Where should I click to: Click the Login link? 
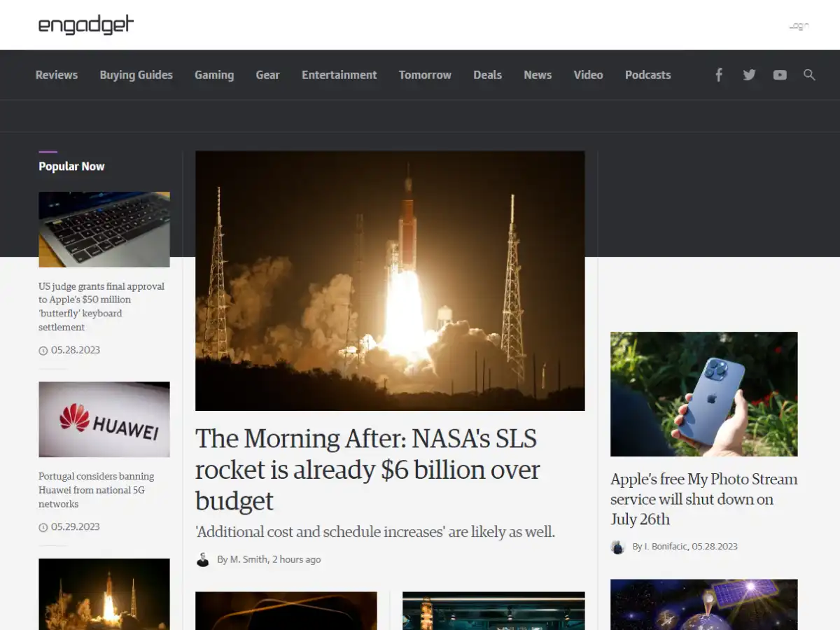tap(799, 26)
